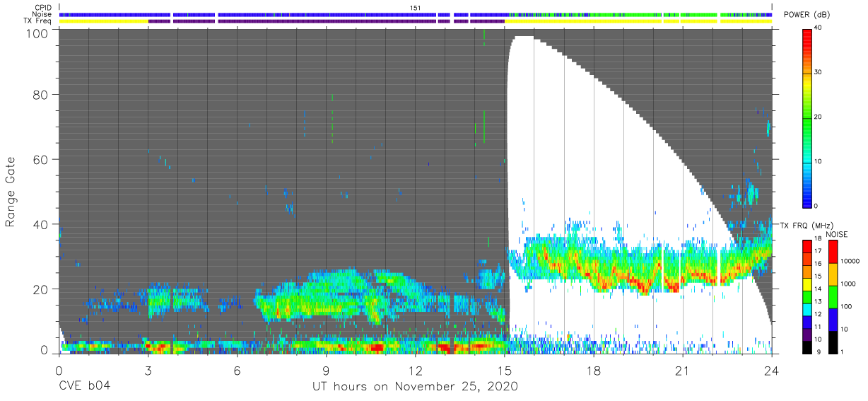Screen dimensions: 868x401
Task: Click the Range Gate axis title
Action: 11,192
